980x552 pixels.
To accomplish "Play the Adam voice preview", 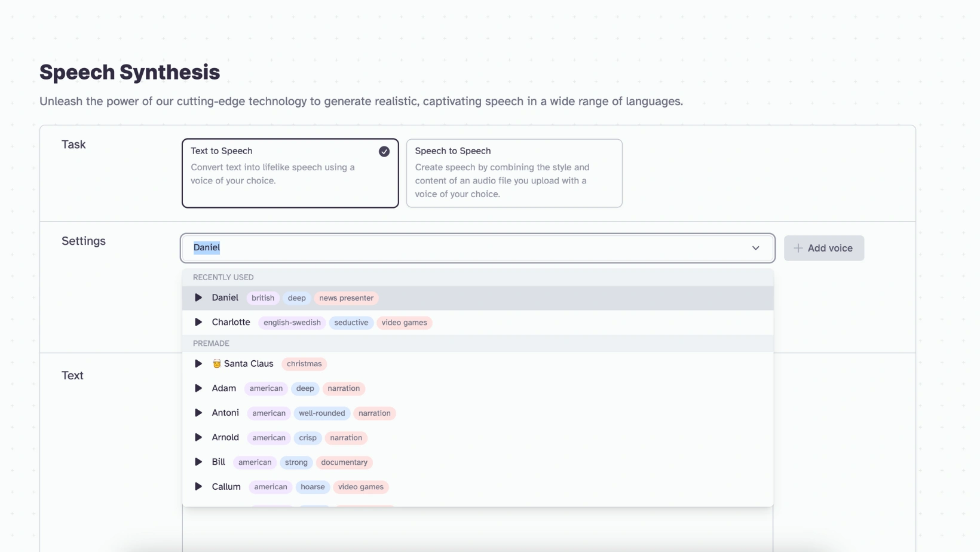I will coord(198,388).
